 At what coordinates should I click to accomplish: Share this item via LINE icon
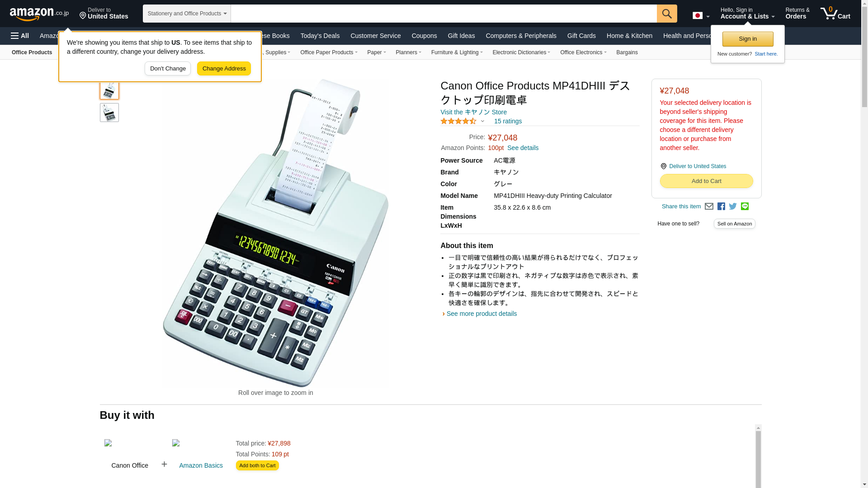click(745, 206)
